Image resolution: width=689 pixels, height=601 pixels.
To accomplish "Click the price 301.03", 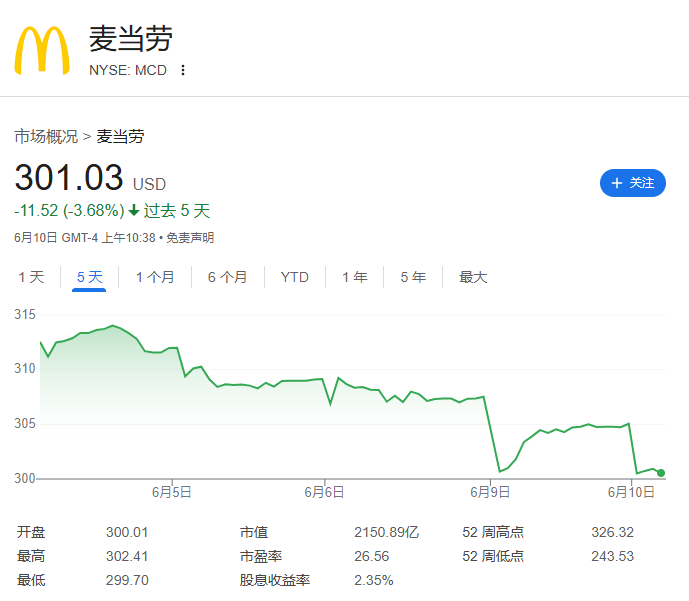I will [x=69, y=177].
